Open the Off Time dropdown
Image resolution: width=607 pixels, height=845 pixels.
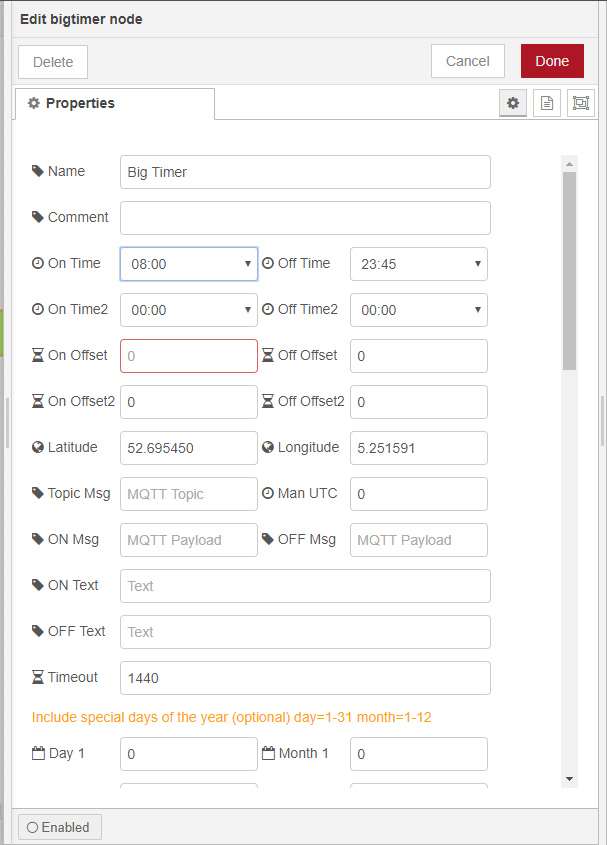[418, 264]
